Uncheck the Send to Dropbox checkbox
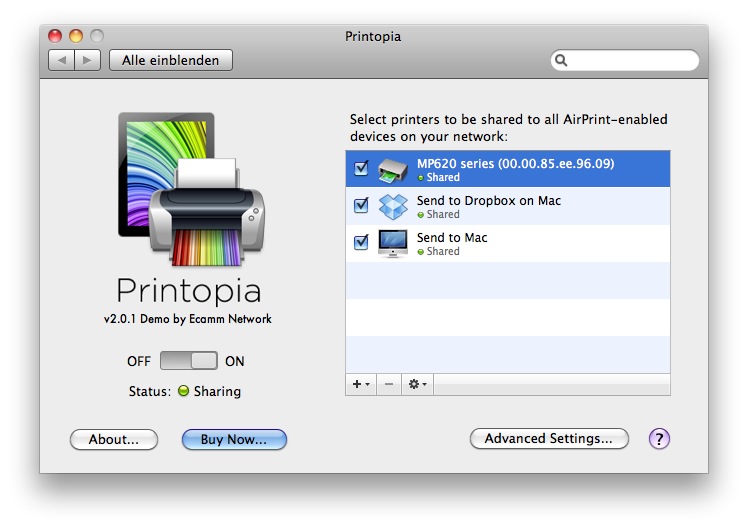Viewport: 748px width, 528px height. tap(362, 205)
